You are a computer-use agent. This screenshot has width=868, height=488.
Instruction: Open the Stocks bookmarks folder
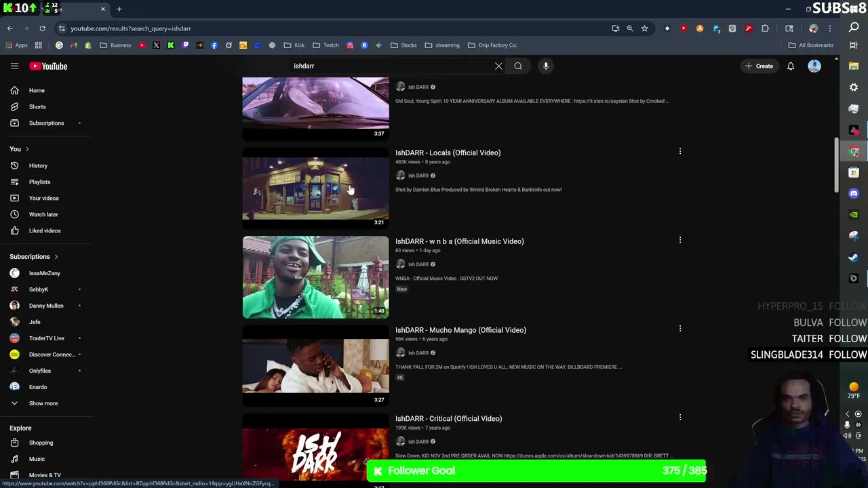403,45
